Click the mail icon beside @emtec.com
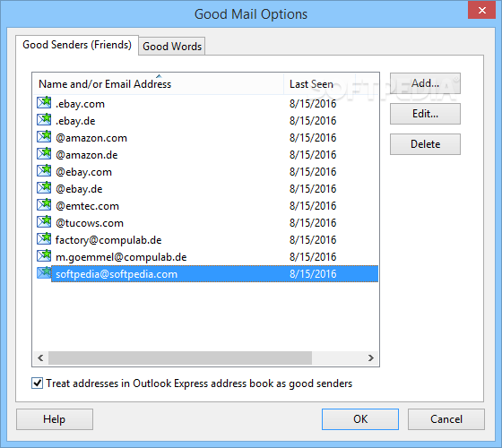This screenshot has height=448, width=502. point(44,204)
